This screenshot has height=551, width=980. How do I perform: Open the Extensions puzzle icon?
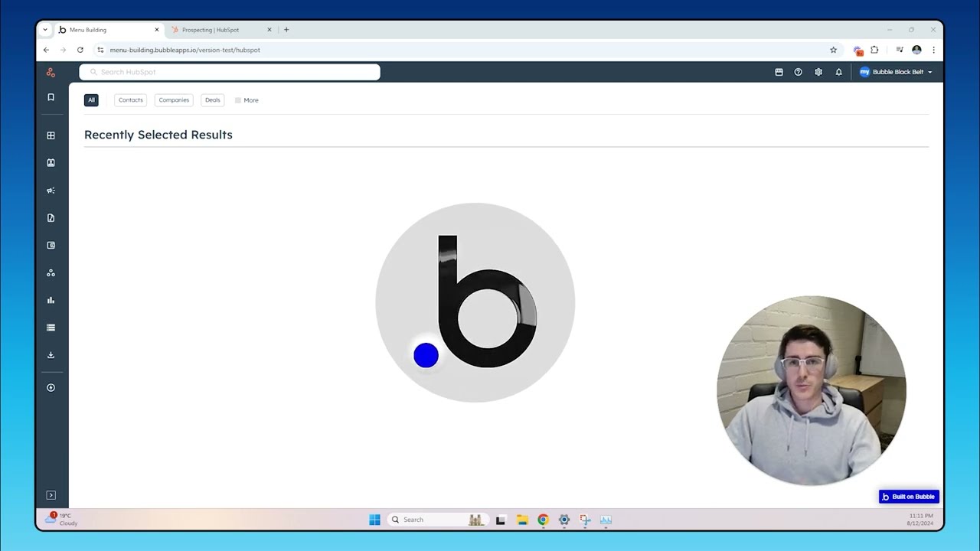874,50
